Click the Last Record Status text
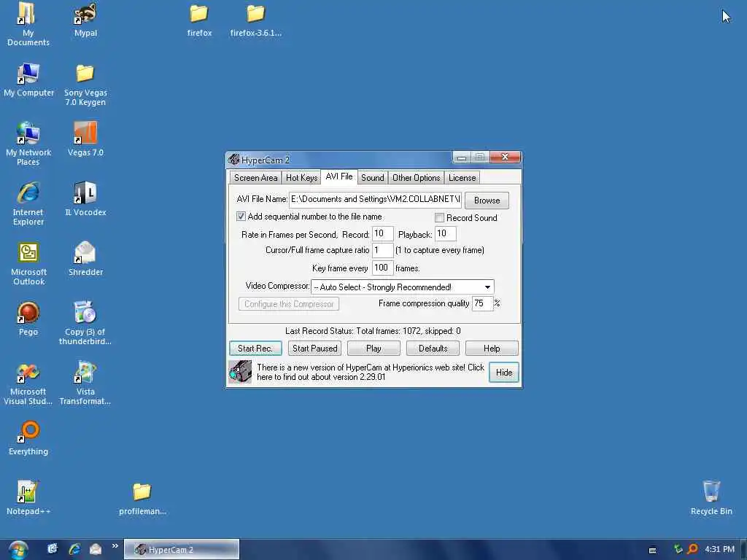The width and height of the screenshot is (747, 560). 373,331
